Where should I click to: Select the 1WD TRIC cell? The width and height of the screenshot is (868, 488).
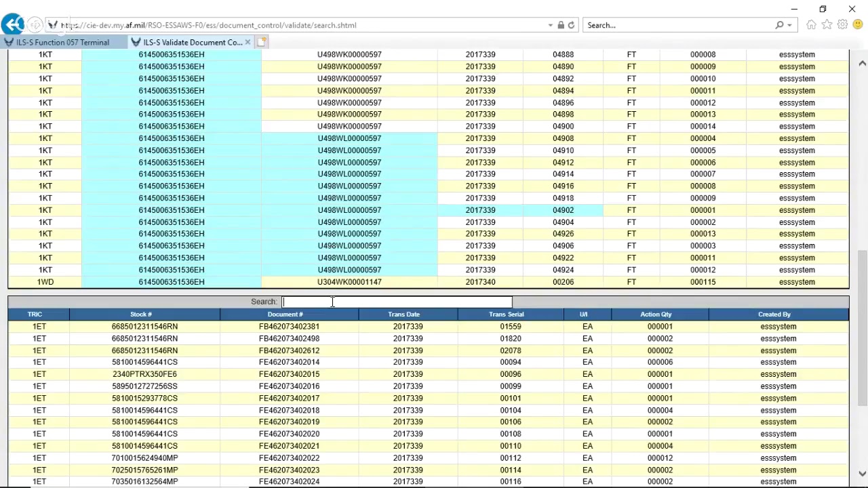point(45,282)
